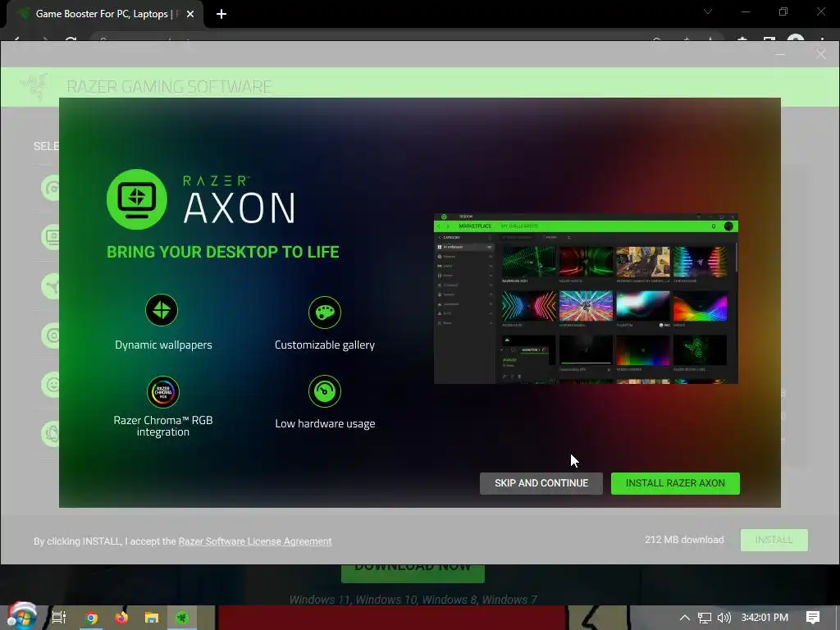Open File Explorer from the taskbar

(152, 618)
